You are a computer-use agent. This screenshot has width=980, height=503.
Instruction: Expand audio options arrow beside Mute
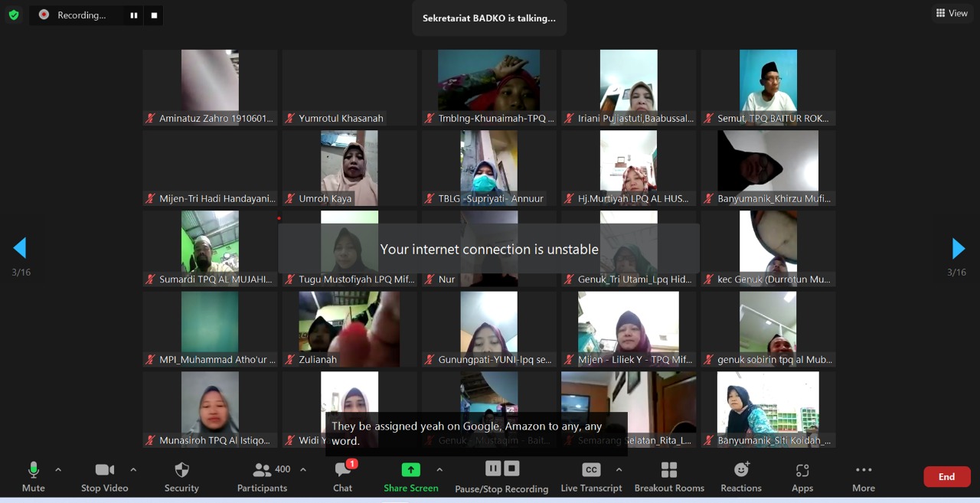point(58,469)
